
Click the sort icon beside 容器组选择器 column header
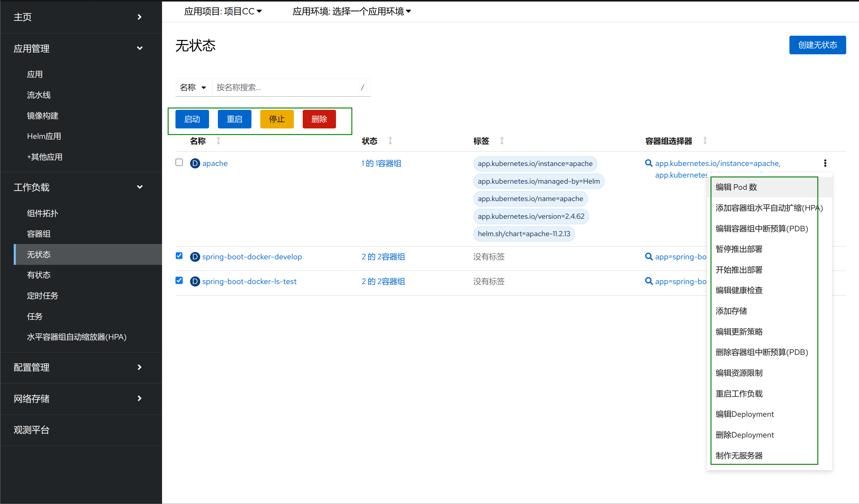pos(705,141)
